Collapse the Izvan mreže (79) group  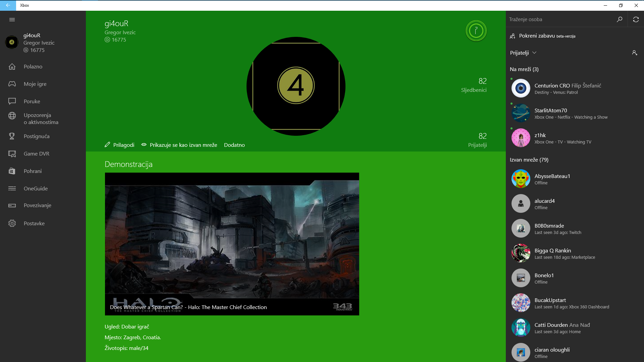[529, 160]
